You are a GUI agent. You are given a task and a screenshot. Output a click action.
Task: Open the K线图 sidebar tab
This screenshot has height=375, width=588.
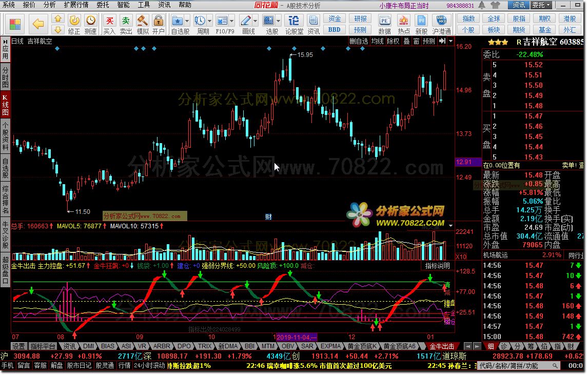(x=5, y=104)
